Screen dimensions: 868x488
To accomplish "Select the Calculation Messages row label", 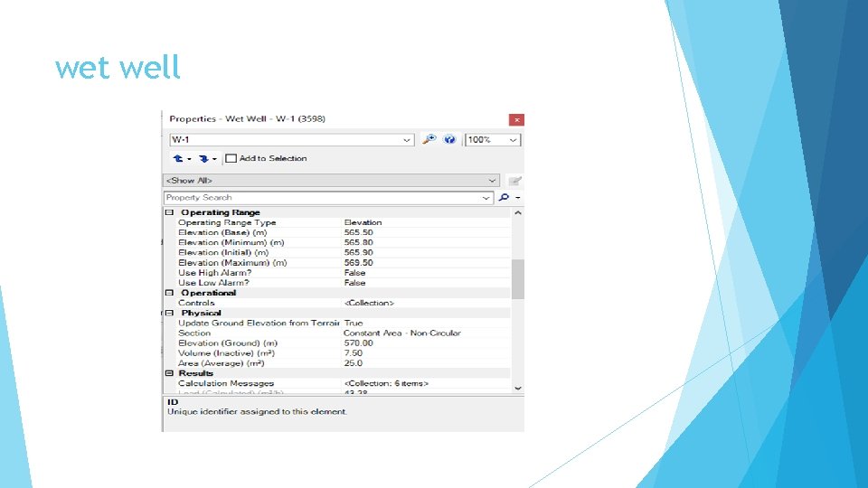I will tap(226, 383).
